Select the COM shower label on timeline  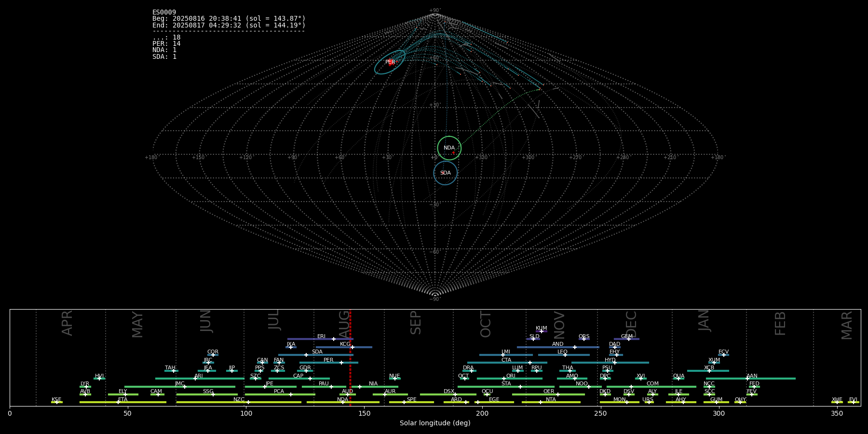tap(652, 384)
